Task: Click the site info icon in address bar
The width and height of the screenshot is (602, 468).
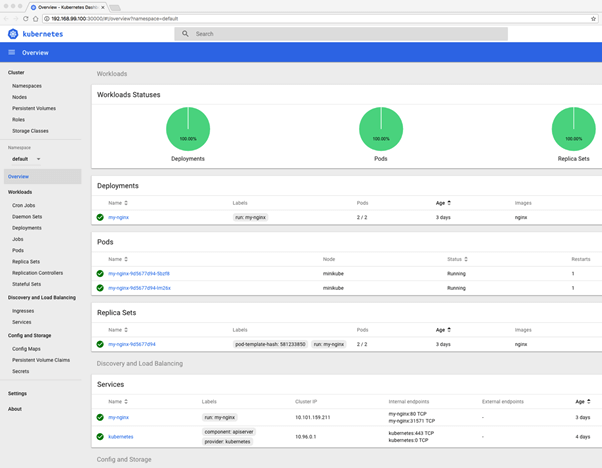Action: pyautogui.click(x=47, y=18)
